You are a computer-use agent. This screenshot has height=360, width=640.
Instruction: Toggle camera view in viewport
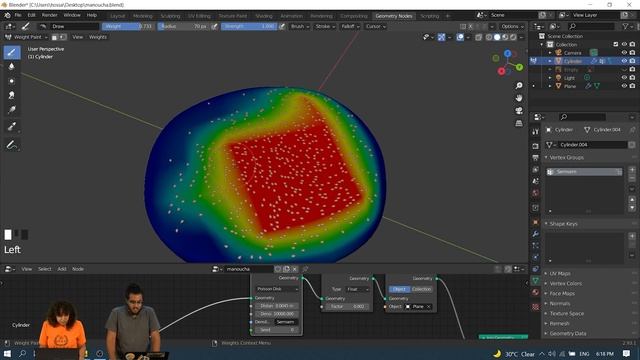point(519,111)
